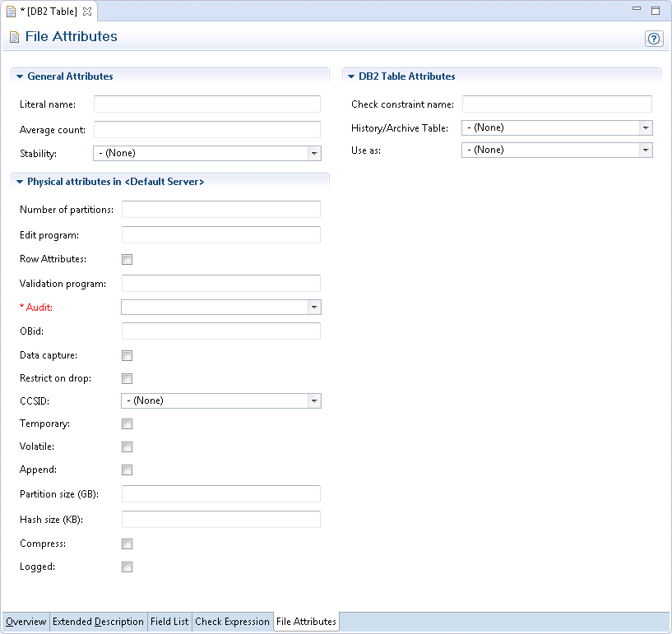Collapse the Physical attributes section
672x634 pixels.
pyautogui.click(x=20, y=182)
